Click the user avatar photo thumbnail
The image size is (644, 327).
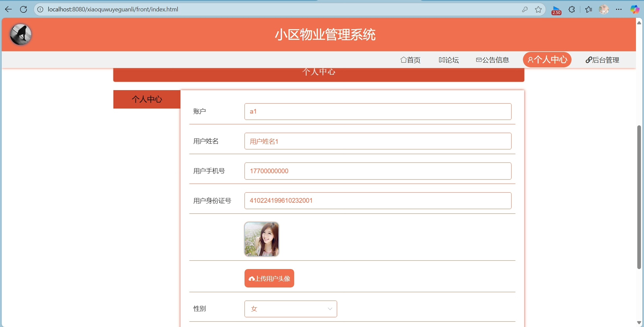[262, 239]
